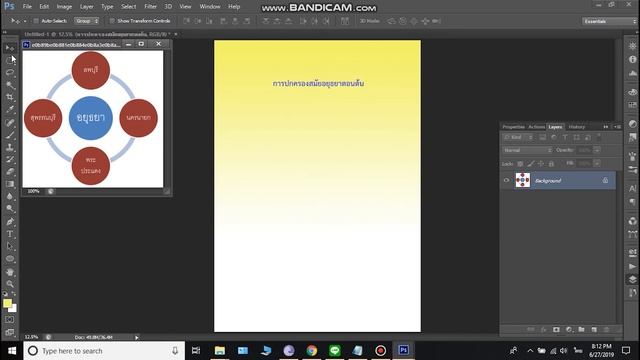Click Background layer lock icon
Image resolution: width=640 pixels, height=360 pixels.
pyautogui.click(x=605, y=180)
